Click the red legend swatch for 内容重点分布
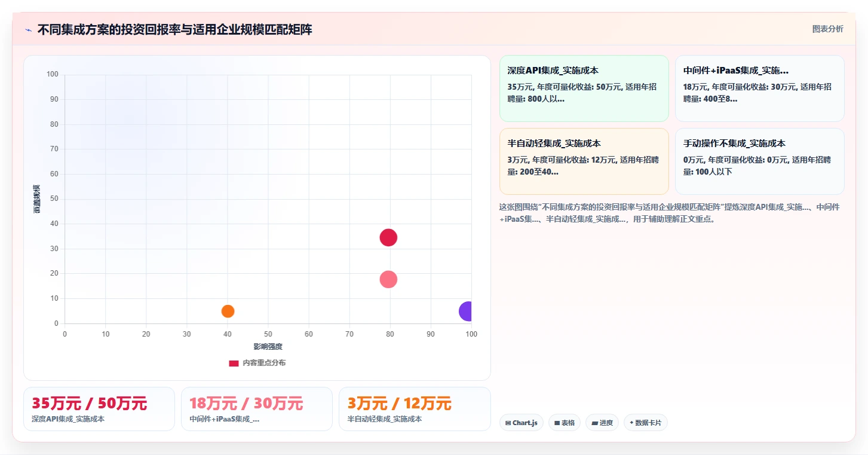This screenshot has width=868, height=455. (x=234, y=363)
